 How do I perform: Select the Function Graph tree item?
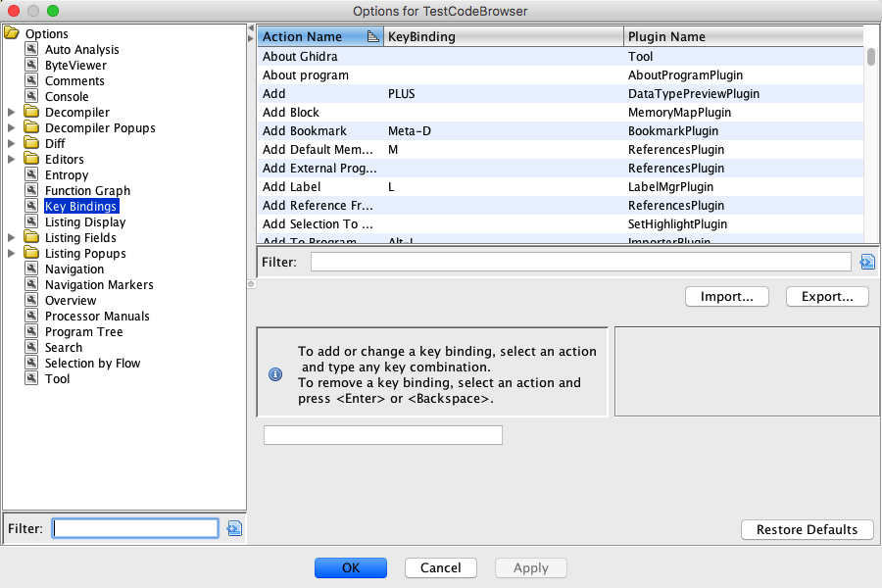pos(87,191)
